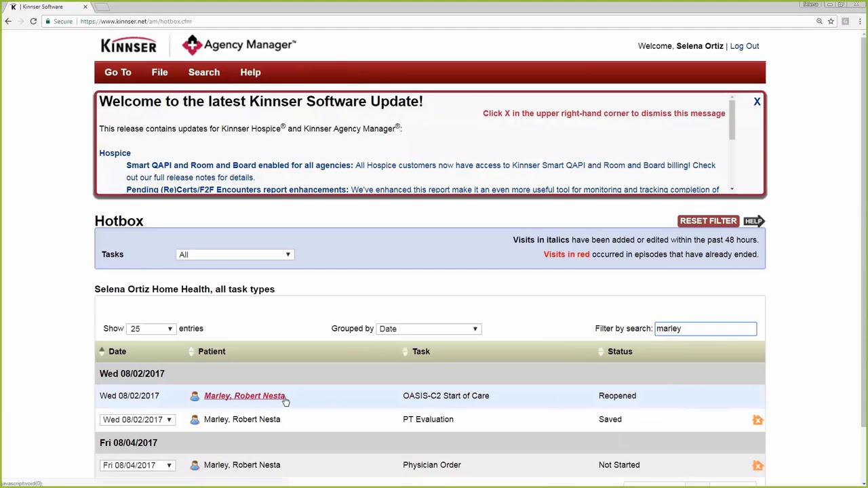Image resolution: width=868 pixels, height=488 pixels.
Task: Sort by the Date column header
Action: [117, 351]
